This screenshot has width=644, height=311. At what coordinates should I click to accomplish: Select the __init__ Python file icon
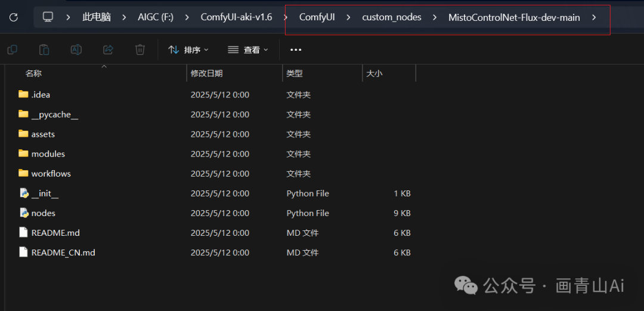[24, 193]
